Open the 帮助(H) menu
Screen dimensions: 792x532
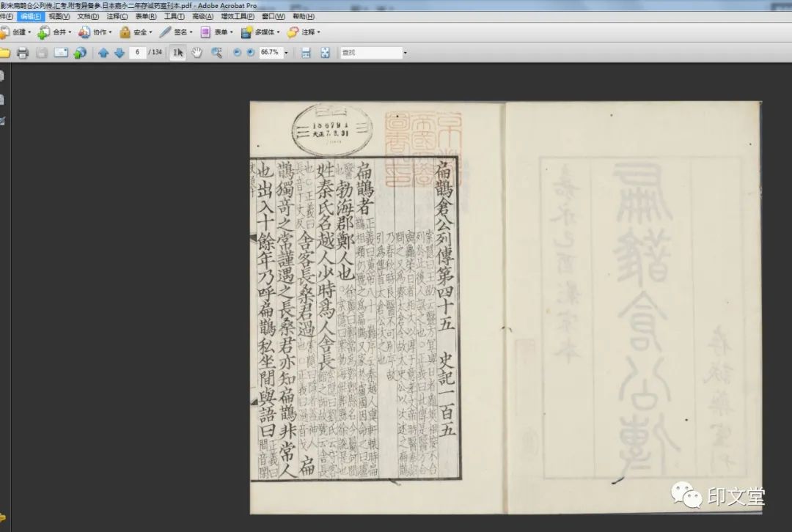click(x=303, y=16)
